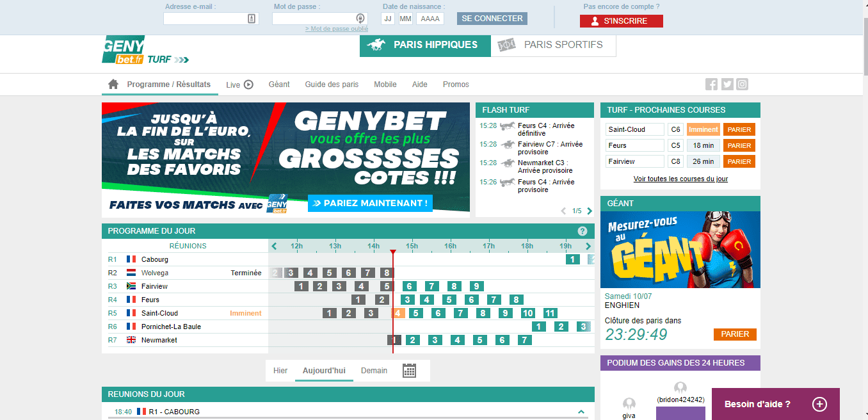Select Saint-Cloud imminent race 4 marker
The height and width of the screenshot is (420, 868).
click(398, 313)
